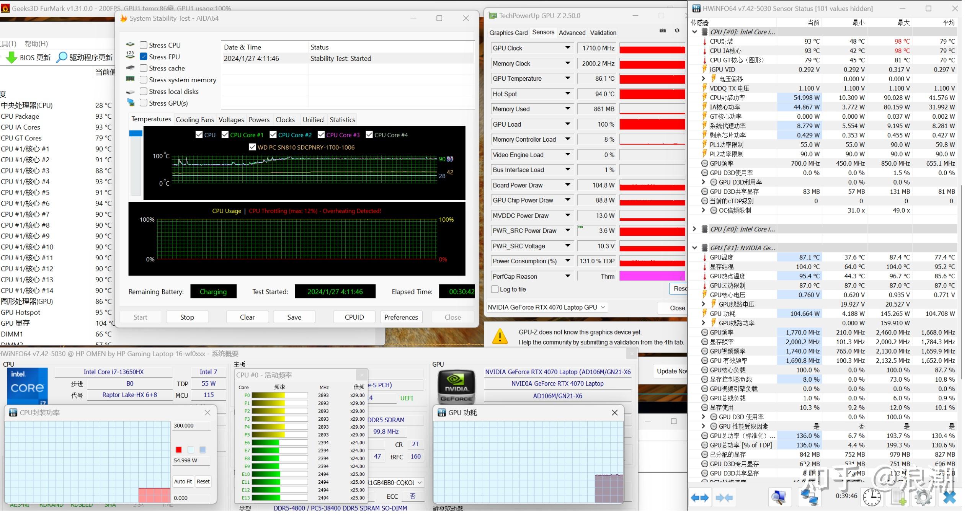Switch to AIDA64 Cooling Fans tab
Screen dimensions: 980x519
(195, 120)
